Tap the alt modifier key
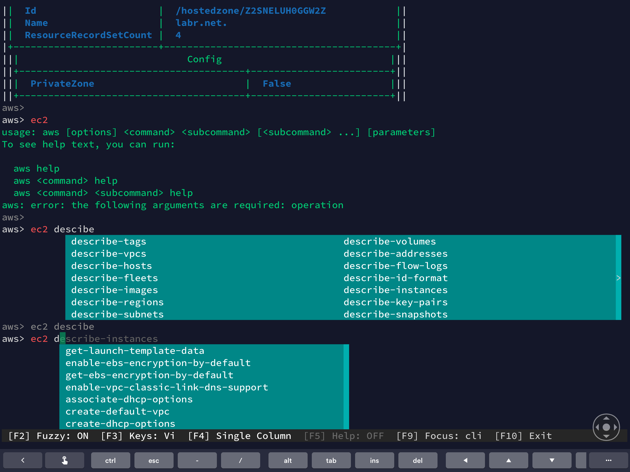630x472 pixels. tap(288, 460)
